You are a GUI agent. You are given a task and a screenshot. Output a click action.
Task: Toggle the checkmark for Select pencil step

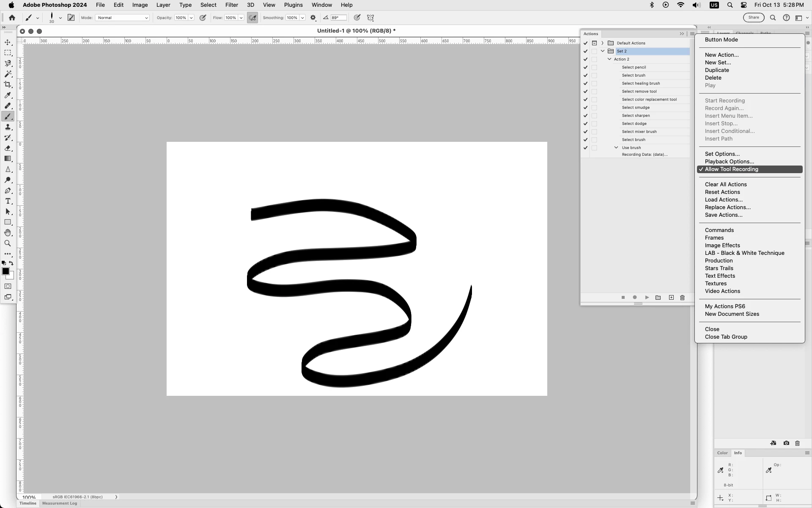click(x=586, y=67)
